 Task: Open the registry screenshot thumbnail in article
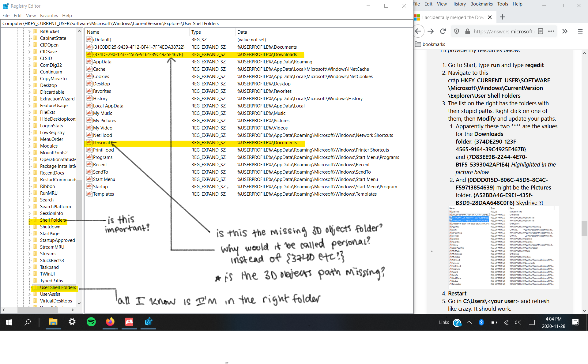503,248
